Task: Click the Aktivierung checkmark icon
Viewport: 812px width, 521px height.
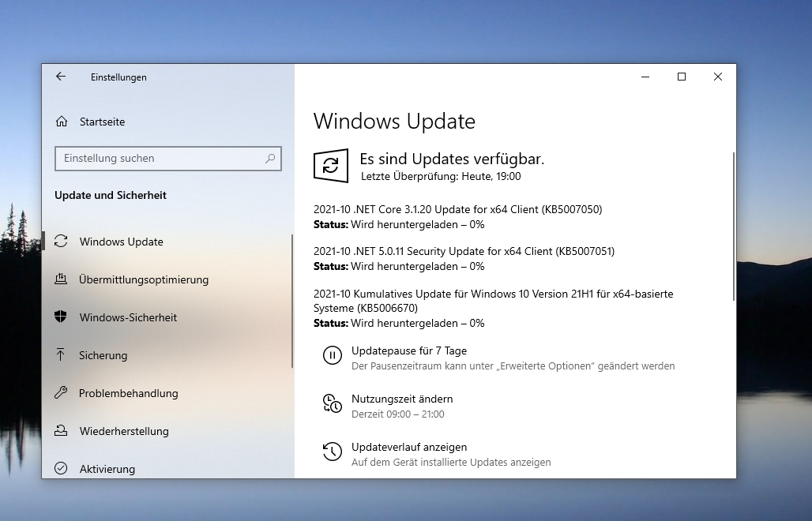Action: (61, 468)
